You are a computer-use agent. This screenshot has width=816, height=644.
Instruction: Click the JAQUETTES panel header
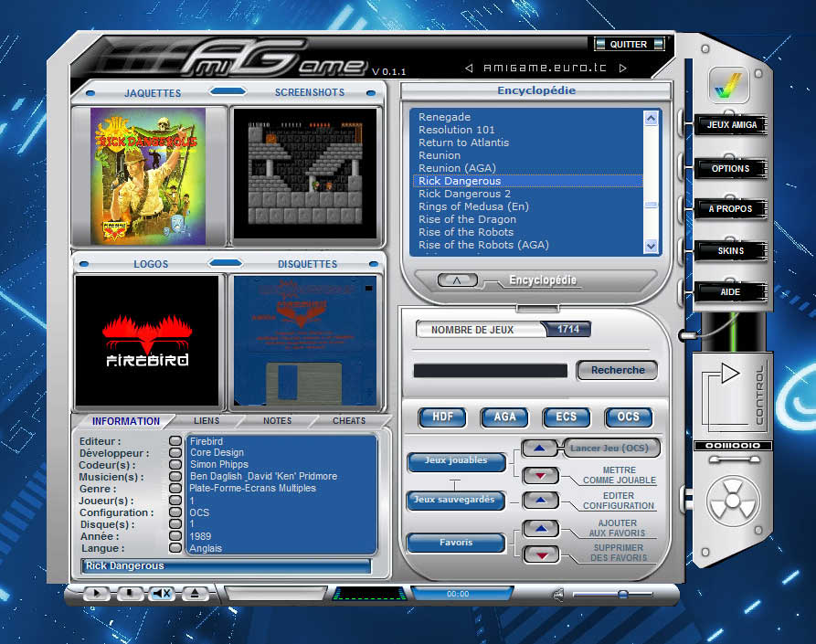(x=153, y=93)
